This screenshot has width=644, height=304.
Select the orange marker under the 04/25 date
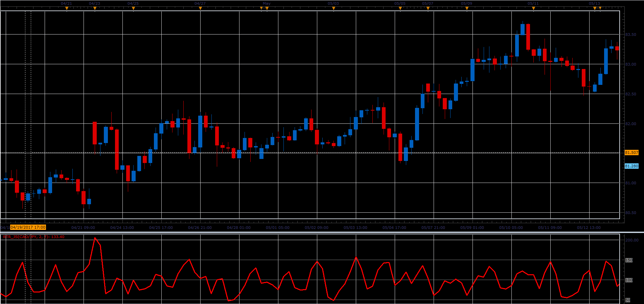[x=133, y=8]
